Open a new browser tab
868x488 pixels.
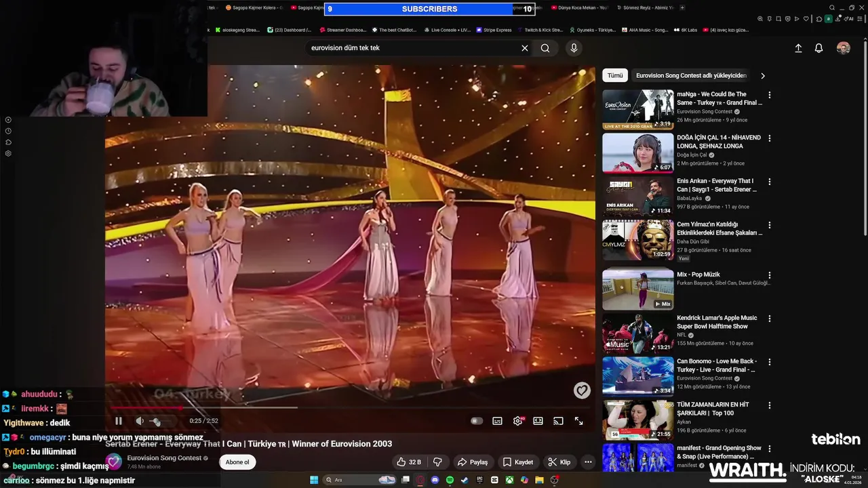(x=683, y=8)
